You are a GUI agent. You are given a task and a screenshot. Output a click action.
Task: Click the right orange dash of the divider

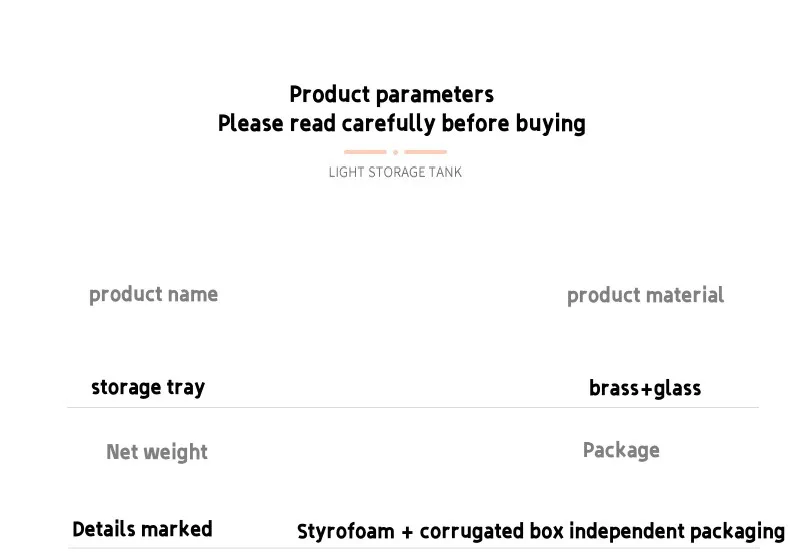pos(426,152)
